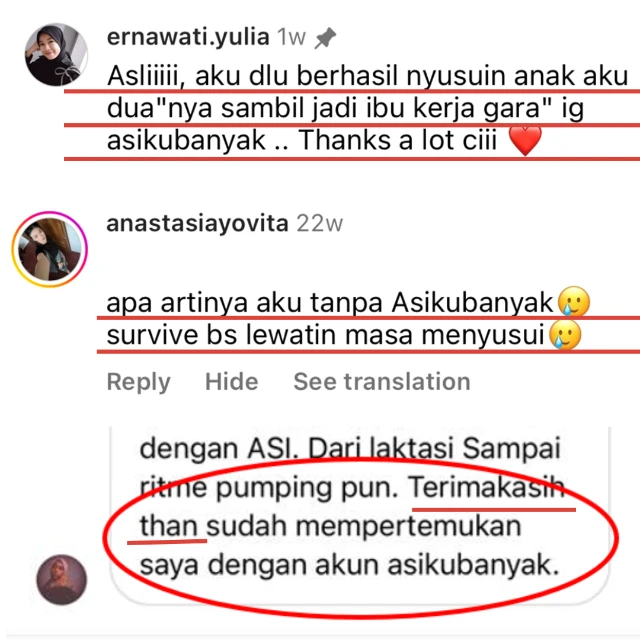Open ernawati.yulia's profile picture

[56, 54]
